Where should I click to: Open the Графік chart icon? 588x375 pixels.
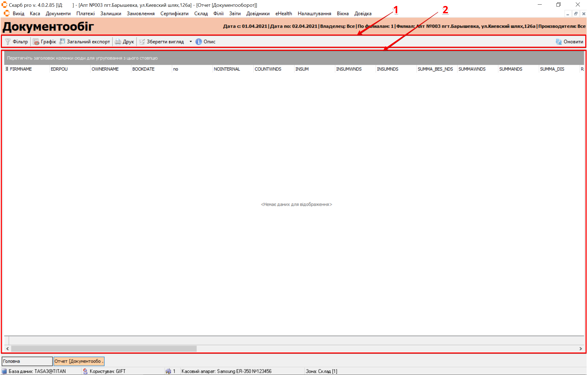point(36,42)
